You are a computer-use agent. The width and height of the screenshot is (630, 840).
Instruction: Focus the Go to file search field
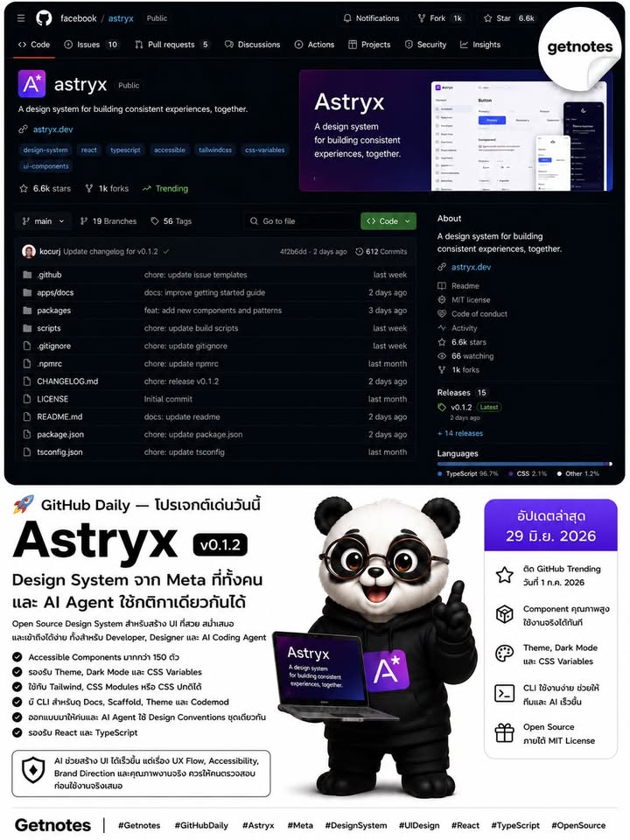click(x=300, y=221)
